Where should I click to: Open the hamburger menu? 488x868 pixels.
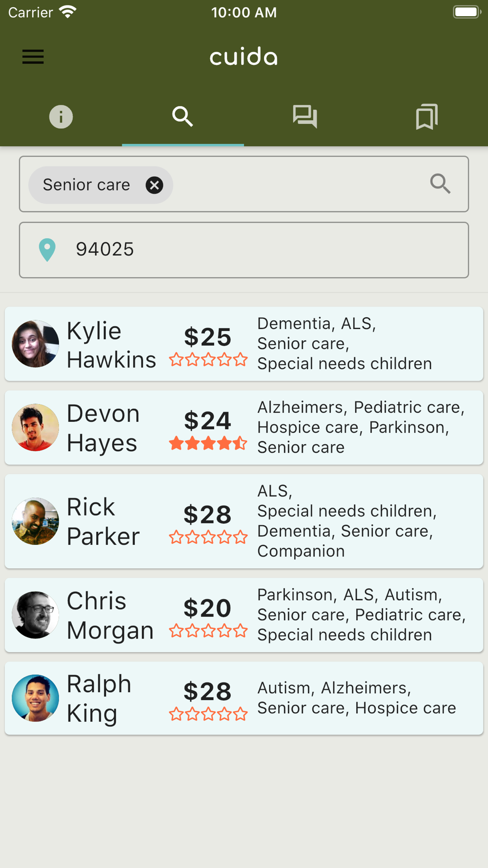tap(33, 57)
